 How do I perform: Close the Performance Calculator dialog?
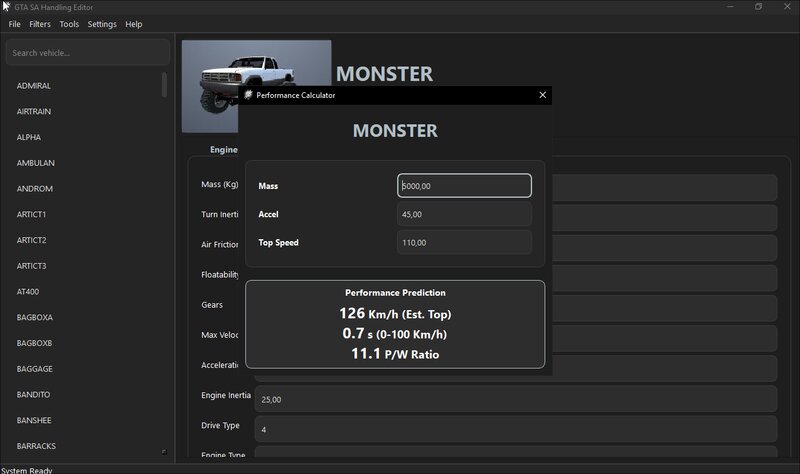coord(542,95)
